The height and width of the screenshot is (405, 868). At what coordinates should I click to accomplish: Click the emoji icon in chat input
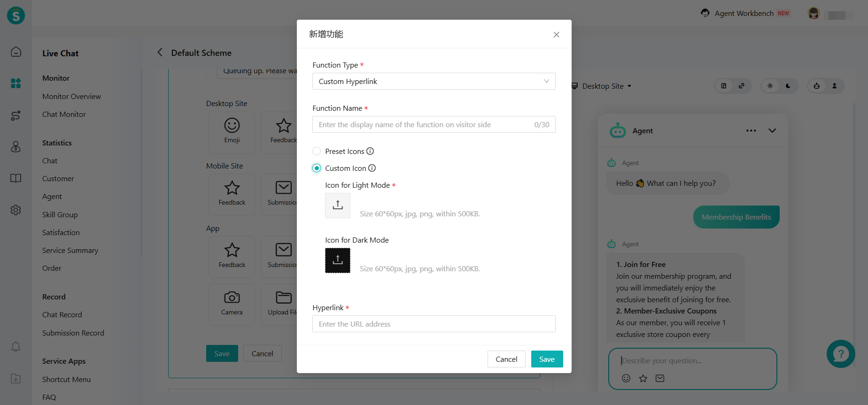coord(626,378)
